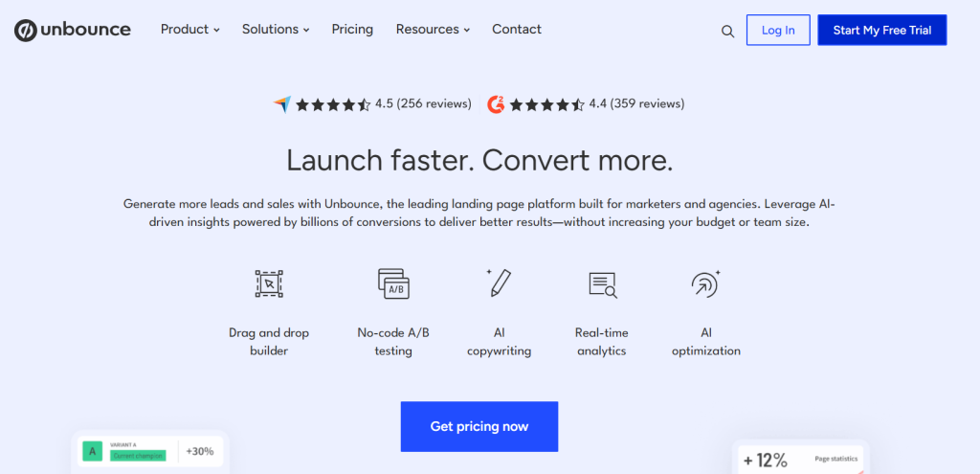
Task: Click the Current champion tag
Action: point(138,456)
